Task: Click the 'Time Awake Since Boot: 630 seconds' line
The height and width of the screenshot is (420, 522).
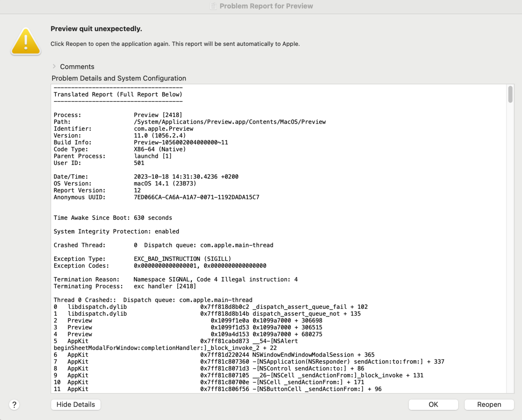Action: point(113,218)
